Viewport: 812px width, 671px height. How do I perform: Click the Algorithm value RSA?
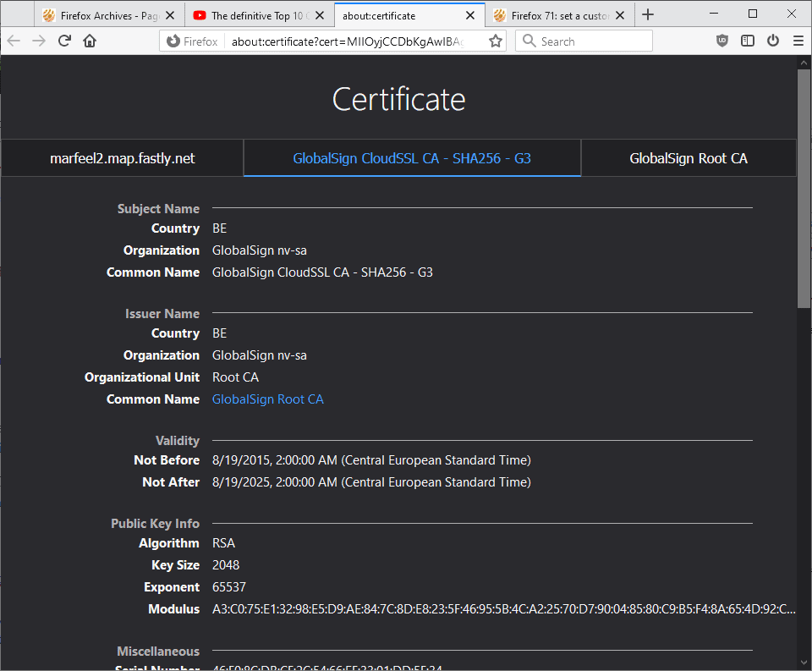(x=223, y=543)
